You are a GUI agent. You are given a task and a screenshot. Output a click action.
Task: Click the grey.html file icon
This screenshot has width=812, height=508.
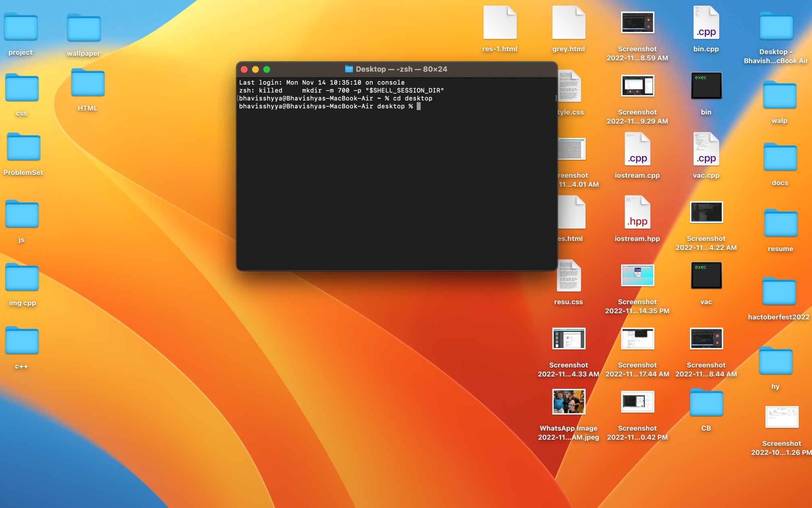[x=568, y=23]
